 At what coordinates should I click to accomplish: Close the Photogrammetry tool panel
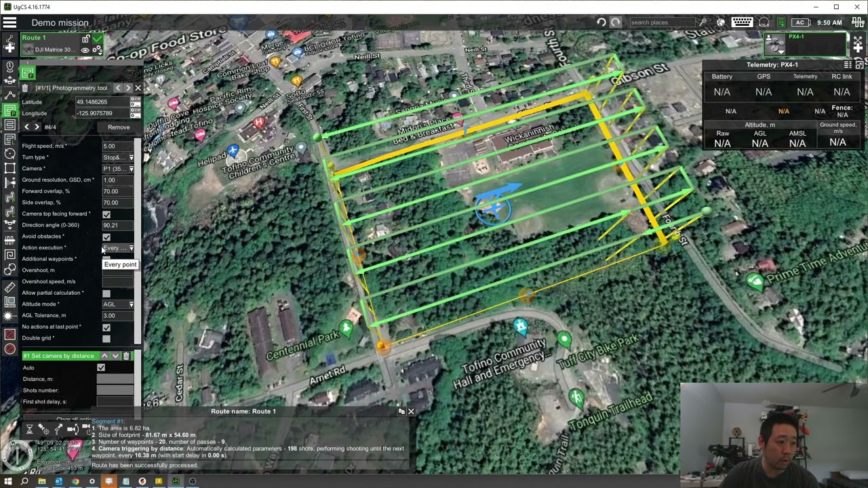tap(138, 88)
